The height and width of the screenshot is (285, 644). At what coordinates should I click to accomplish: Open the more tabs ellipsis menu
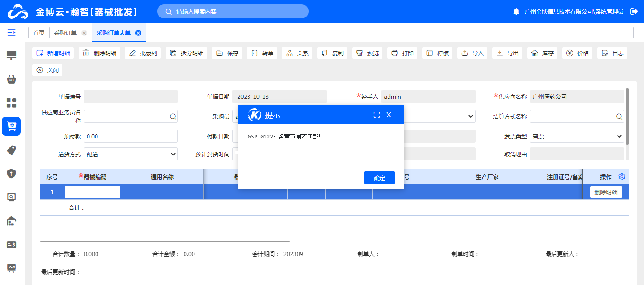(x=638, y=33)
